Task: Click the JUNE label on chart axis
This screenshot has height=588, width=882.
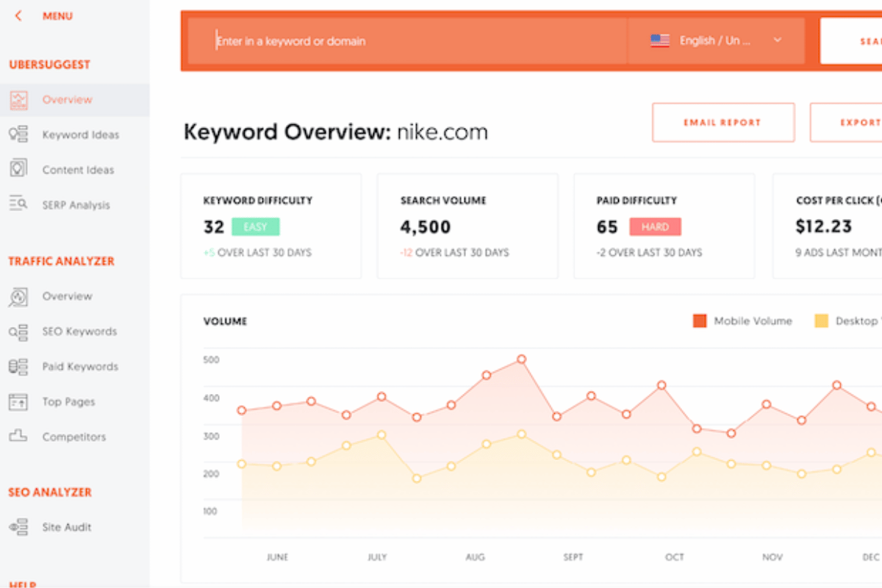Action: [277, 557]
